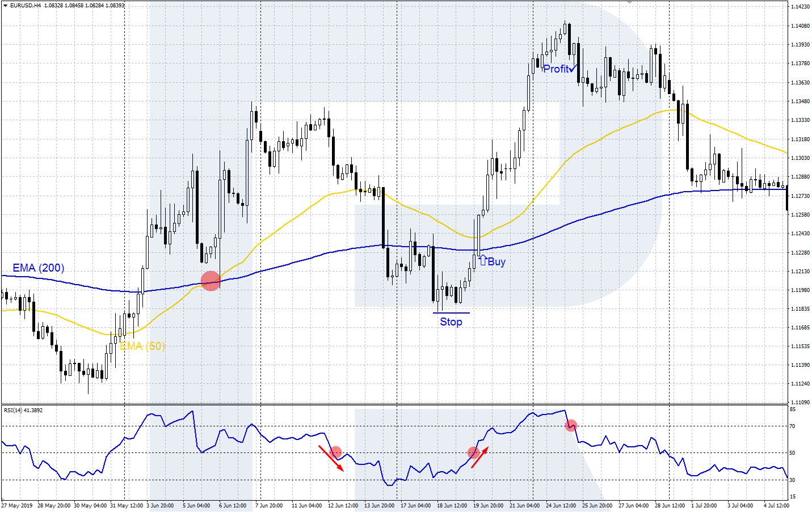Click price level 1.12430 on the axis

point(800,234)
